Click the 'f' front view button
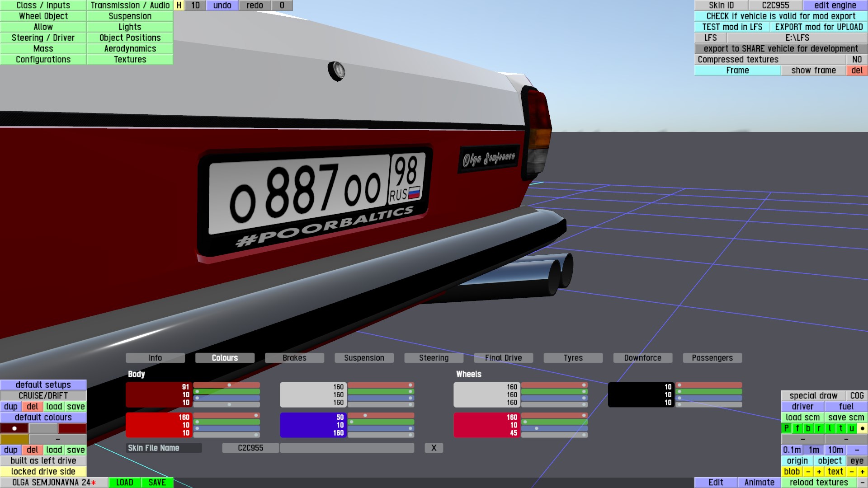 tap(797, 428)
